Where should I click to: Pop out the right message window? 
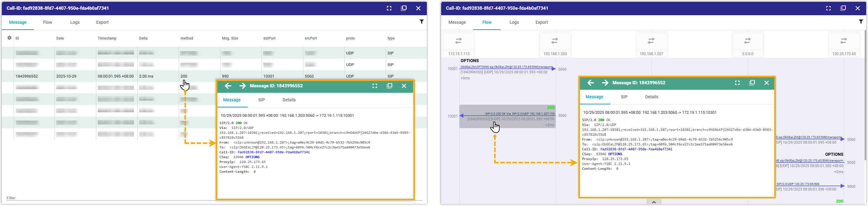tap(752, 83)
